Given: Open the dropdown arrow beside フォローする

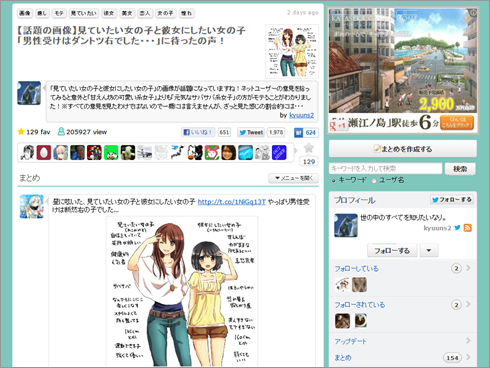Looking at the screenshot, I should point(429,251).
